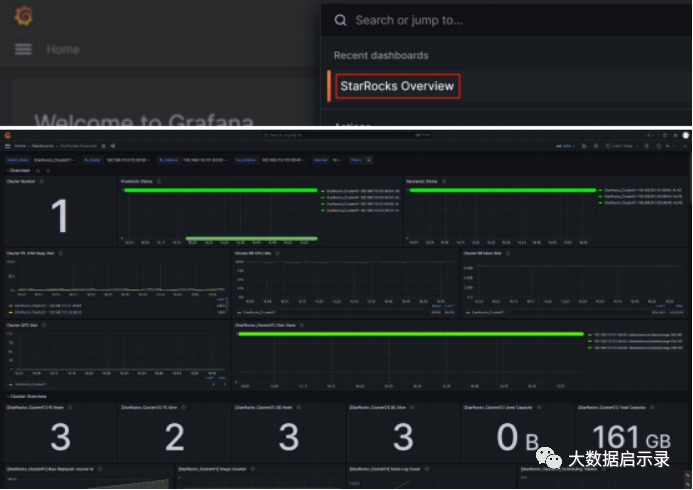Open StarRocks Overview from recent dashboards
The width and height of the screenshot is (693, 490).
click(x=397, y=86)
